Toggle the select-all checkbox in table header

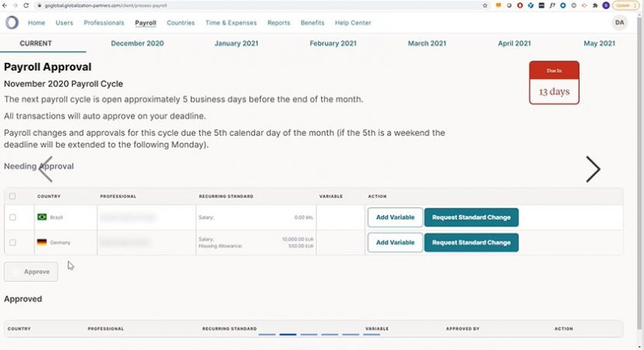coord(12,196)
